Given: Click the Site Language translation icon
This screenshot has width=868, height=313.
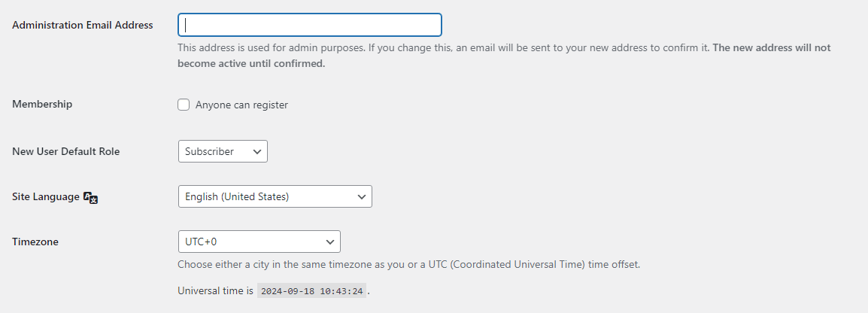Looking at the screenshot, I should 91,197.
